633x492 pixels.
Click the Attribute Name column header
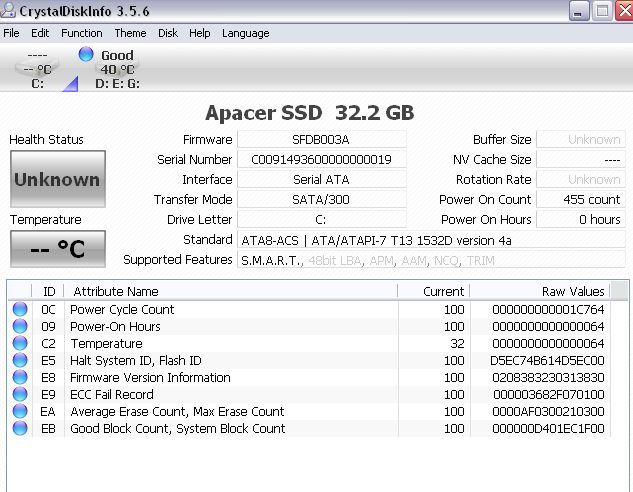231,291
